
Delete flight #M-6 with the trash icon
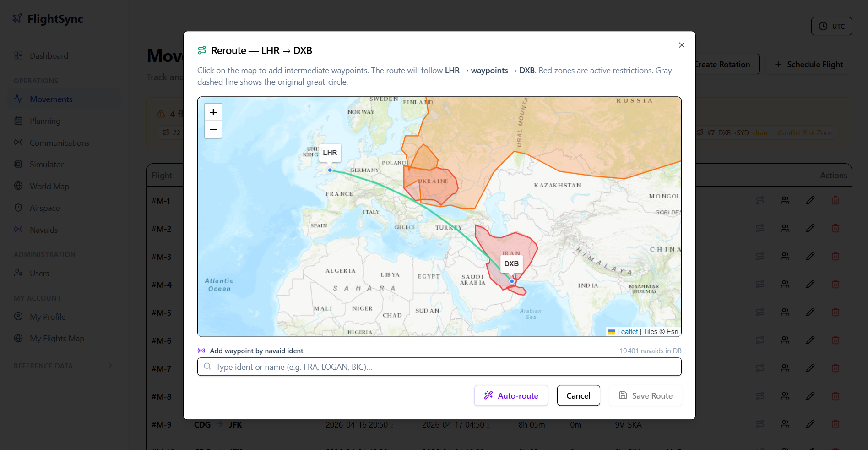coord(835,340)
